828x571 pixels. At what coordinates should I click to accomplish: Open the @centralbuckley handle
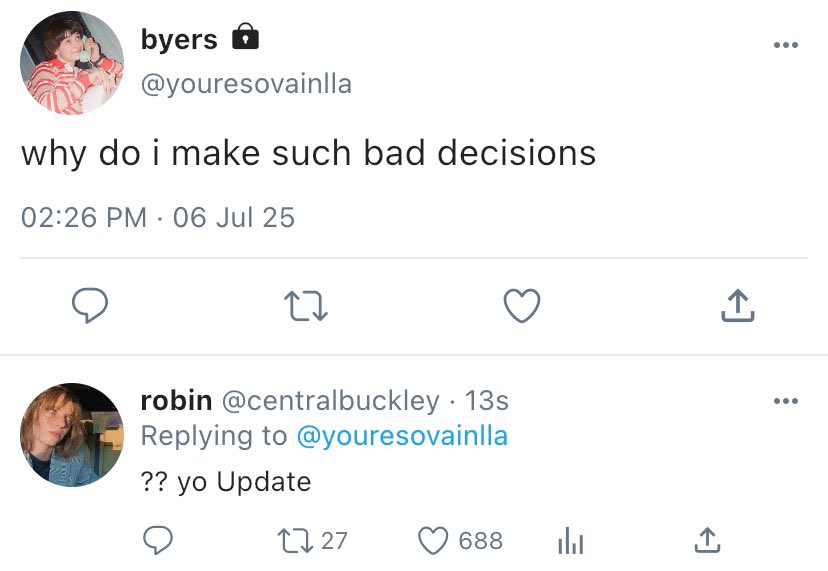(329, 401)
